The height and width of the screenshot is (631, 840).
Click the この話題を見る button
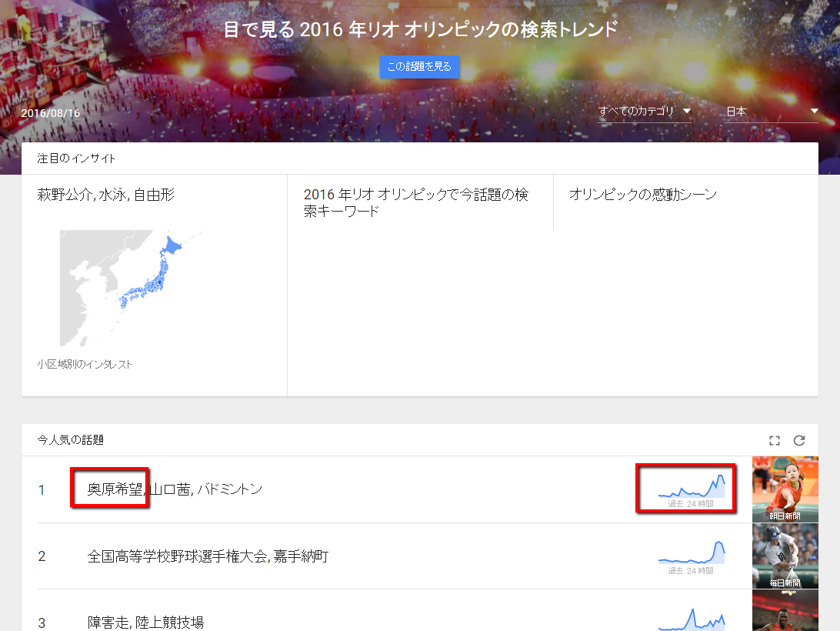click(419, 67)
